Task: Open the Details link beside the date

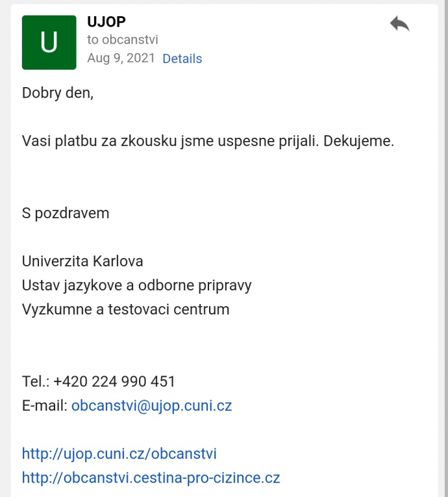Action: [182, 58]
